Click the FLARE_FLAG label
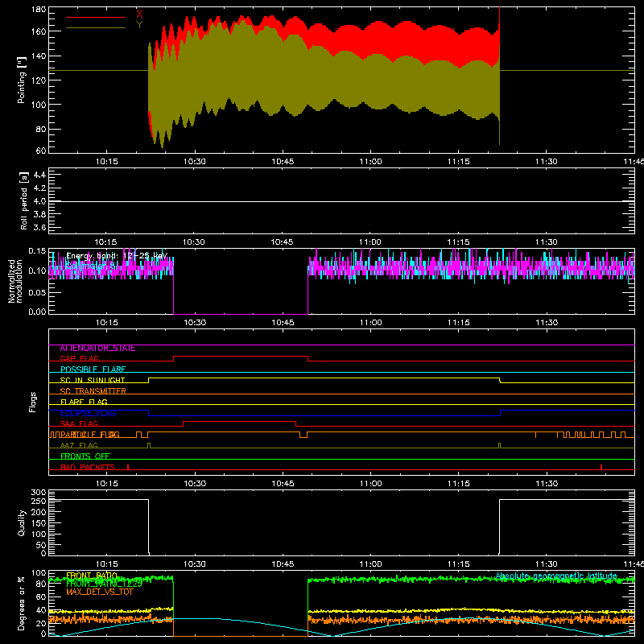The image size is (644, 644). pyautogui.click(x=84, y=402)
